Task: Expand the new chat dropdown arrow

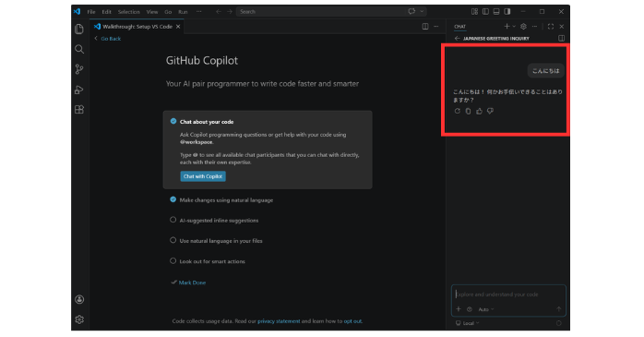Action: point(513,26)
